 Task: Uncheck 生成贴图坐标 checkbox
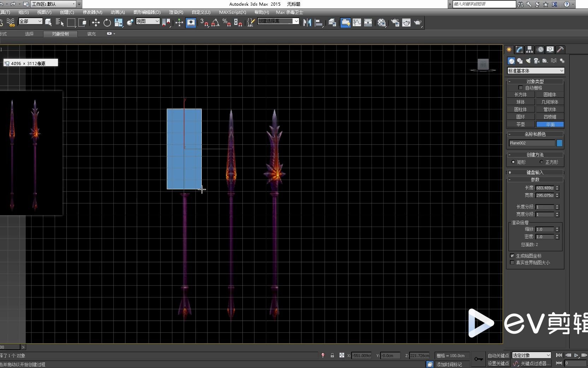coord(512,255)
